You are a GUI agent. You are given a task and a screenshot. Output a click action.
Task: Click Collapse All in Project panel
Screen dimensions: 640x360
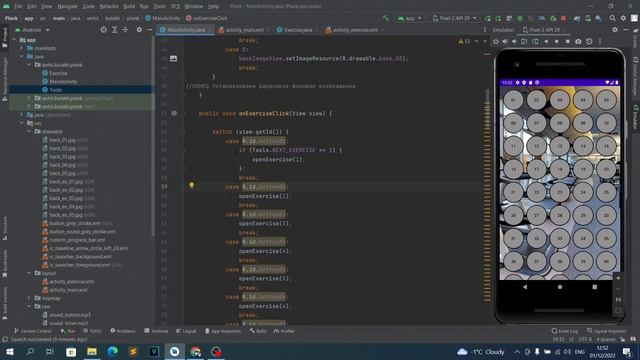point(125,30)
